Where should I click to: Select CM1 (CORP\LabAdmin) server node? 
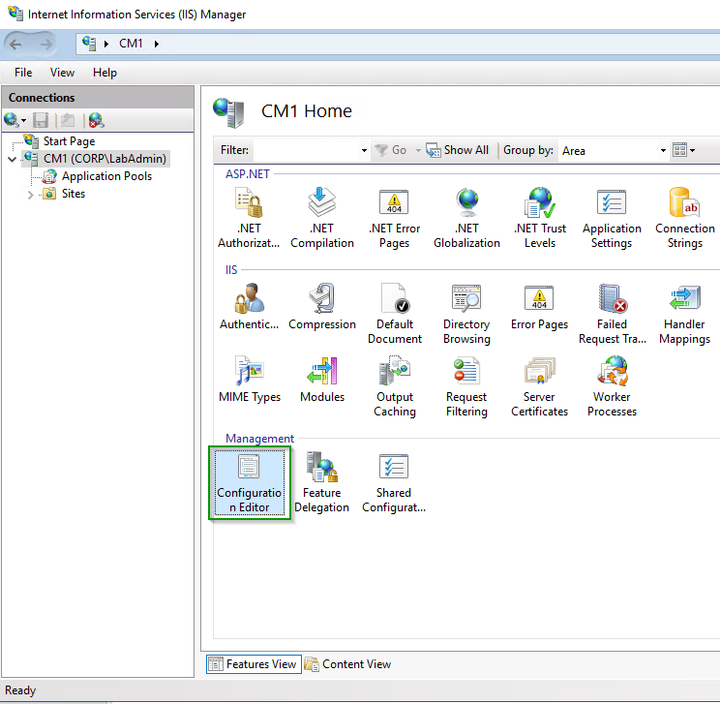[x=105, y=159]
